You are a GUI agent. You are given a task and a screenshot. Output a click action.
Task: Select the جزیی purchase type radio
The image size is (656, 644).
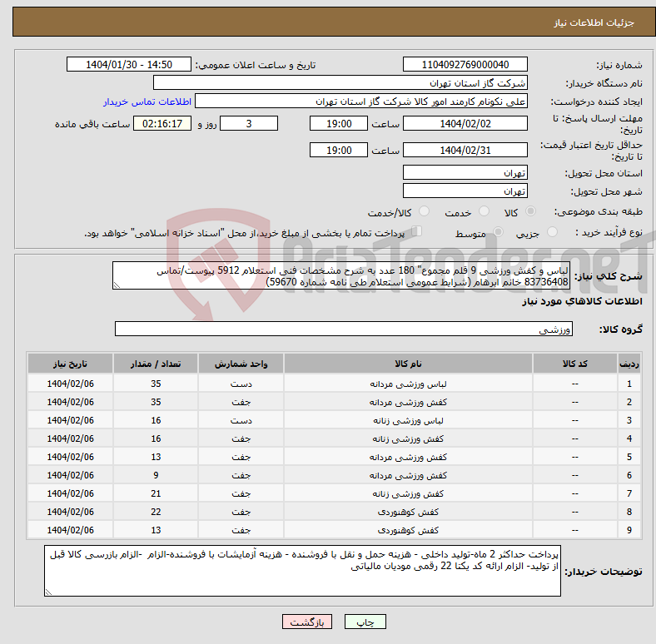[x=552, y=231]
